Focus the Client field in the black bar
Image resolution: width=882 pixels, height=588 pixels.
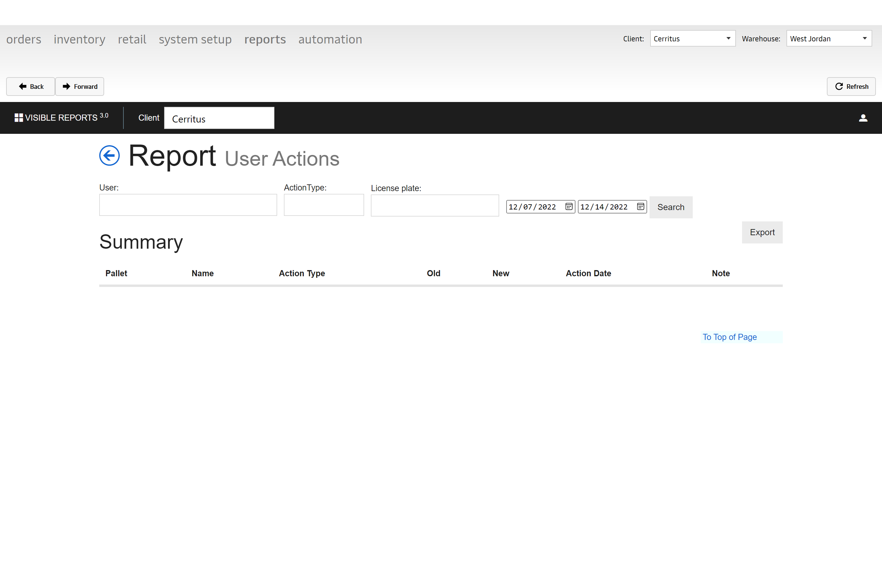219,118
